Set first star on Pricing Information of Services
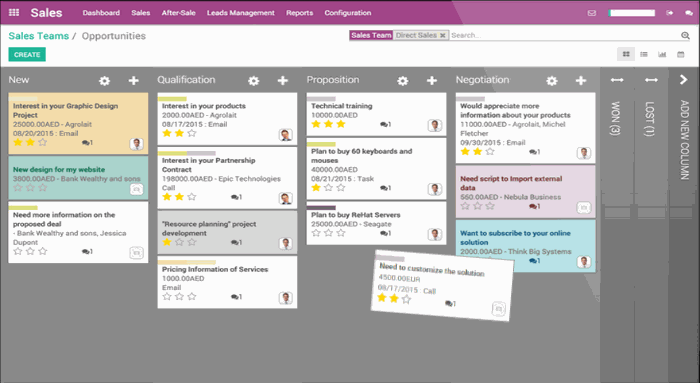This screenshot has width=700, height=383. click(x=167, y=296)
